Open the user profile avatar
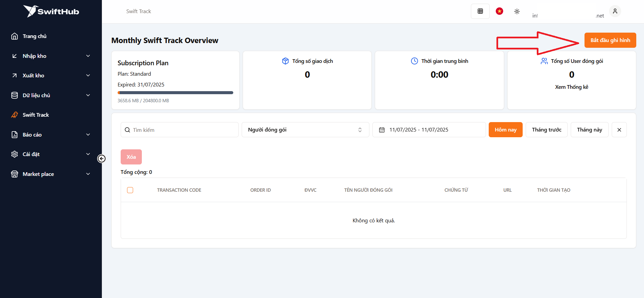This screenshot has height=298, width=644. [x=615, y=11]
